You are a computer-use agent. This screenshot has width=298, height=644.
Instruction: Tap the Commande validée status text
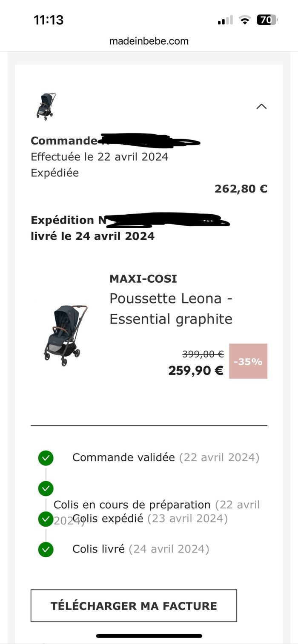(x=123, y=457)
